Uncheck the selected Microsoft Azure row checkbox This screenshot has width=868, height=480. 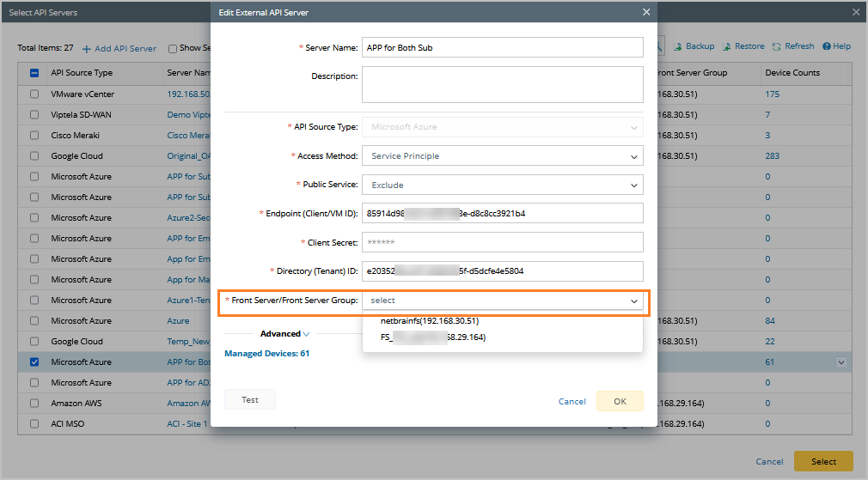34,362
